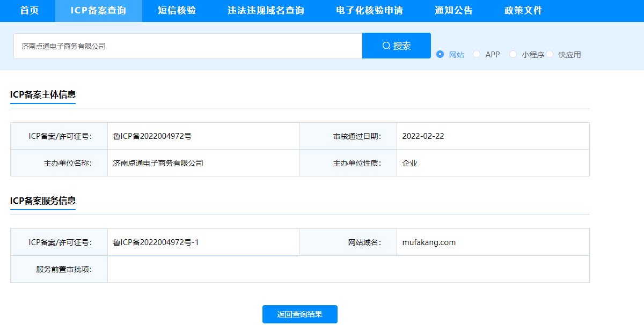Select the 快应用 radio button
Viewport: 644px width, 325px height.
pos(550,54)
